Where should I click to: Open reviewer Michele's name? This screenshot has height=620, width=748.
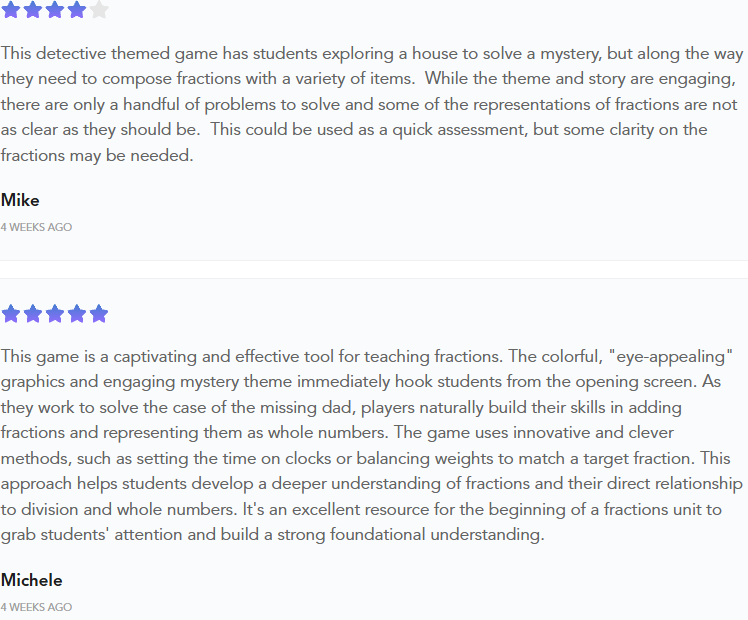[31, 580]
